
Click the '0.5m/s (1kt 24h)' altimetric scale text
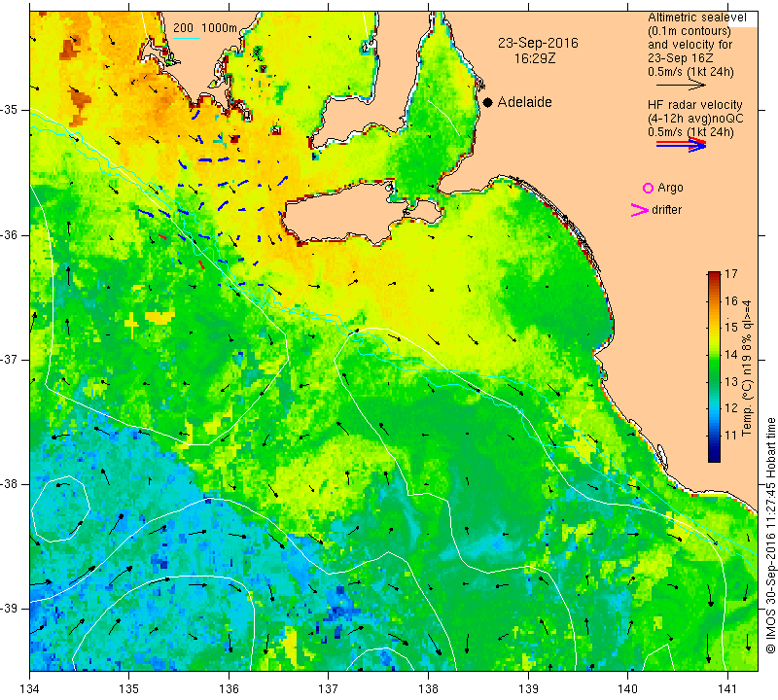click(x=690, y=72)
